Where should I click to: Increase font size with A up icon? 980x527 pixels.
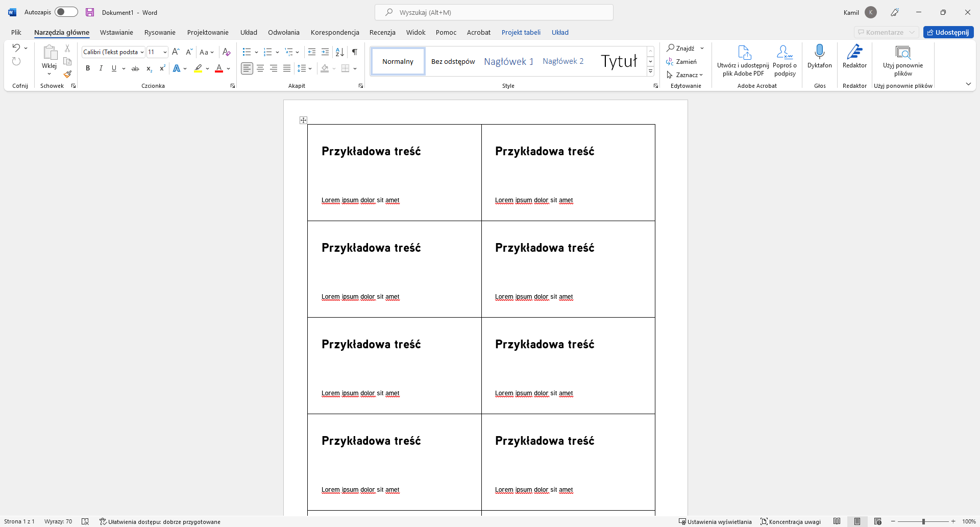tap(176, 52)
